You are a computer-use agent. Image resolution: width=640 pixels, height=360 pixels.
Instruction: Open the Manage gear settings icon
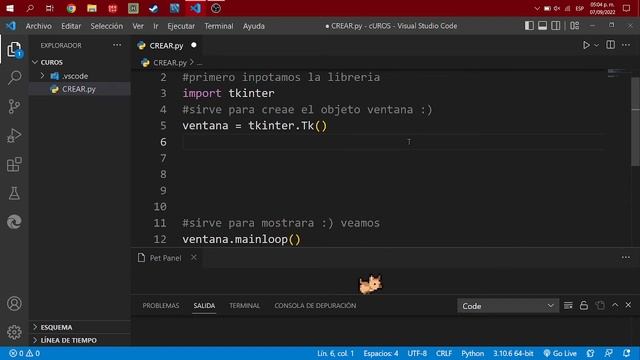coord(14,332)
